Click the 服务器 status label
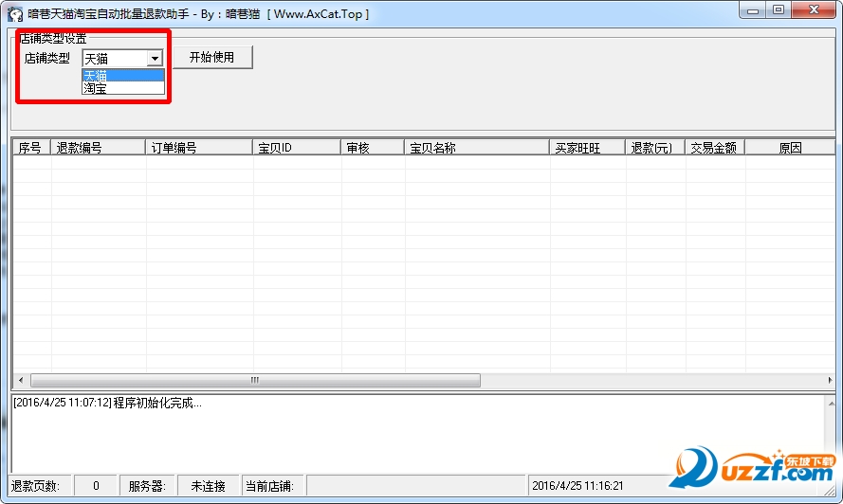Screen dimensions: 843x504 click(147, 486)
